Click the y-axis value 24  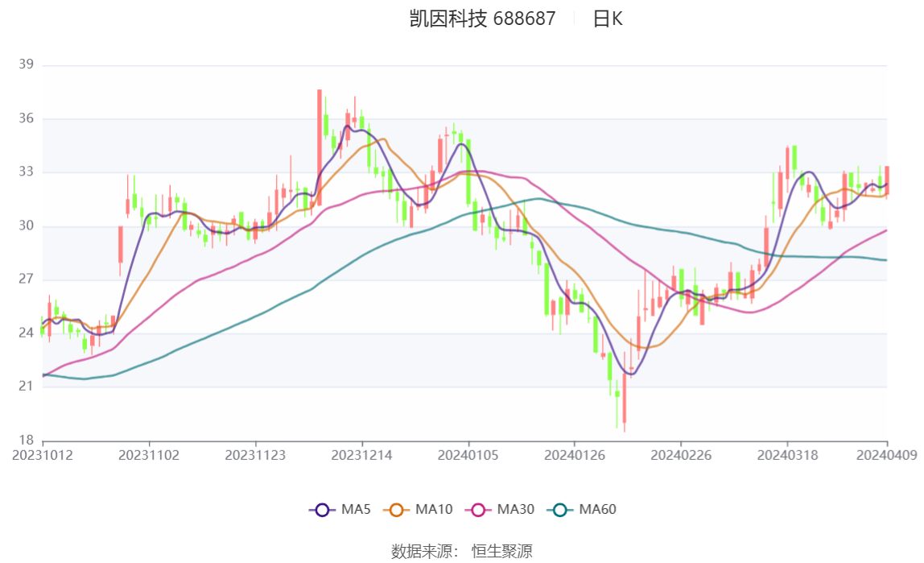pos(26,333)
